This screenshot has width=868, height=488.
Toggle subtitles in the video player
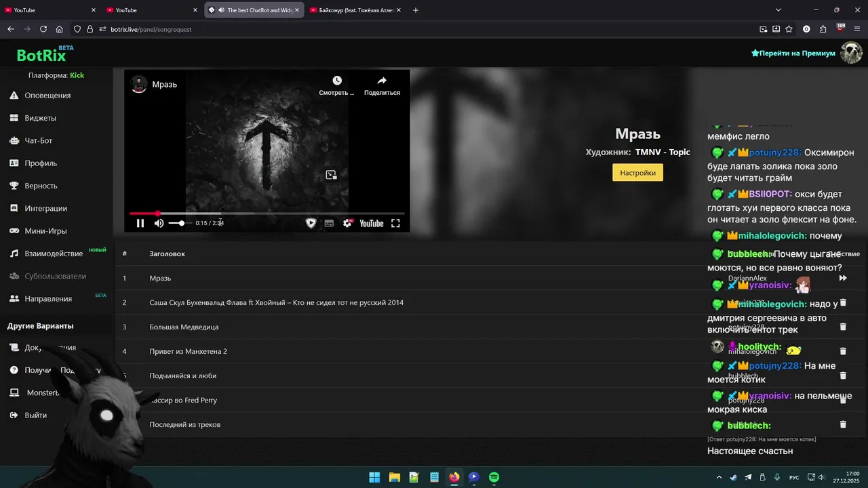tap(329, 223)
